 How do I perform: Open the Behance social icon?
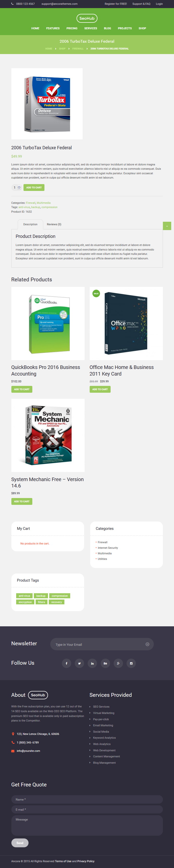click(x=105, y=663)
